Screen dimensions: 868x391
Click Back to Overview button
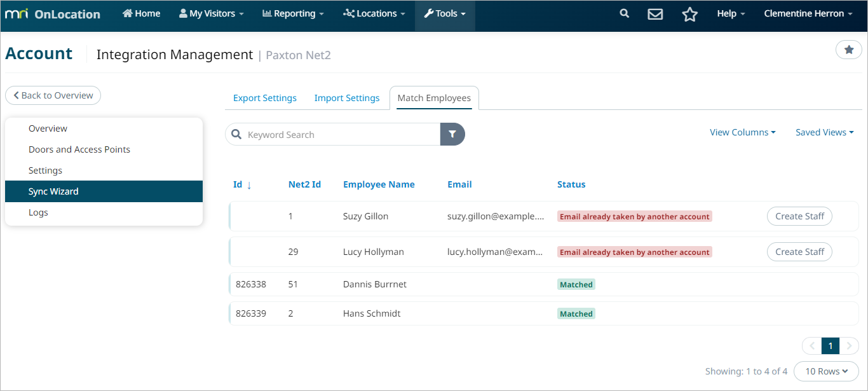click(x=53, y=95)
